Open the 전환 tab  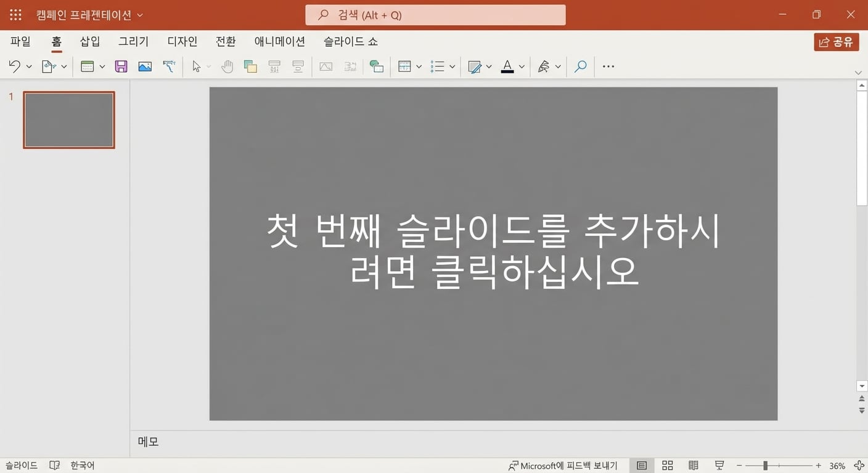(x=226, y=41)
